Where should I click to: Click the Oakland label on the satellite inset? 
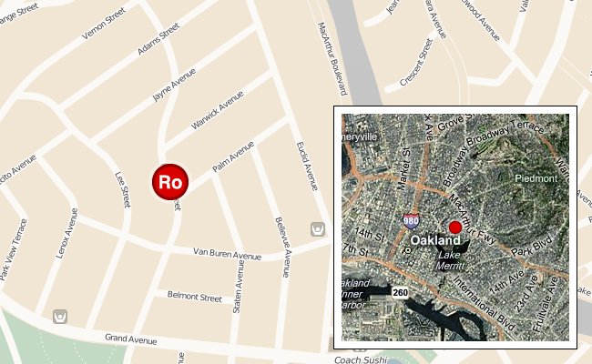coord(435,240)
